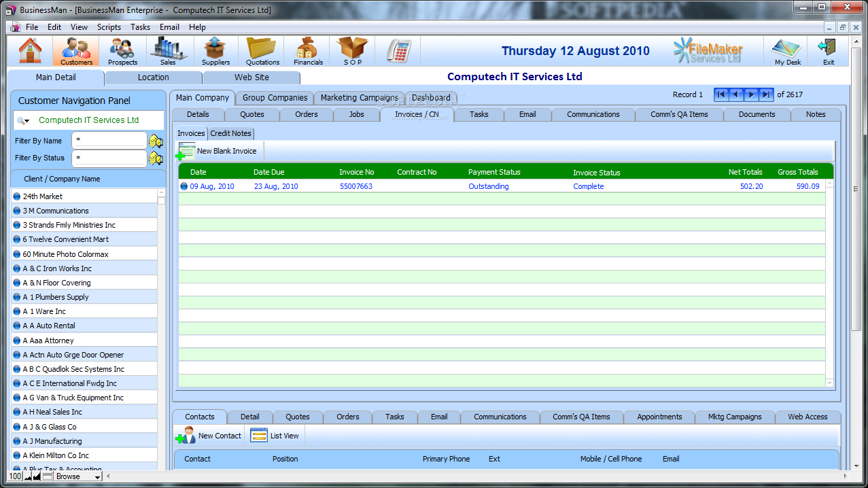Viewport: 868px width, 488px height.
Task: Click the zoom level 100 box
Action: pos(15,476)
